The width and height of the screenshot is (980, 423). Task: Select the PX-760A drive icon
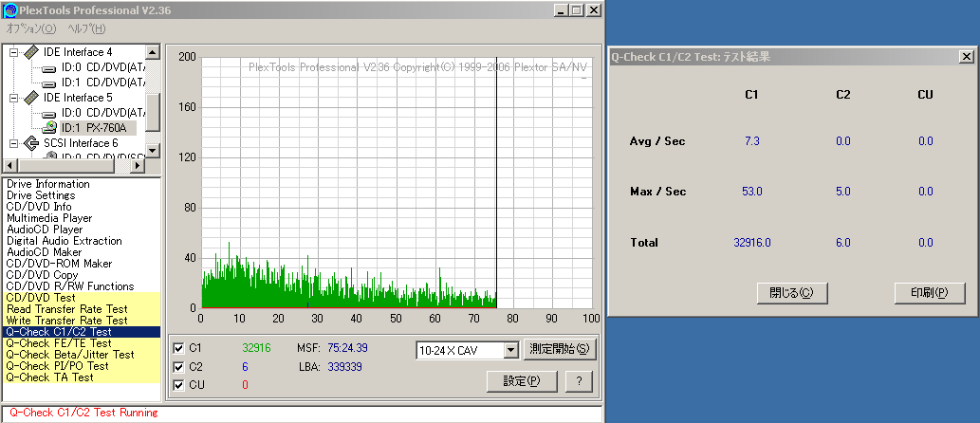coord(49,127)
